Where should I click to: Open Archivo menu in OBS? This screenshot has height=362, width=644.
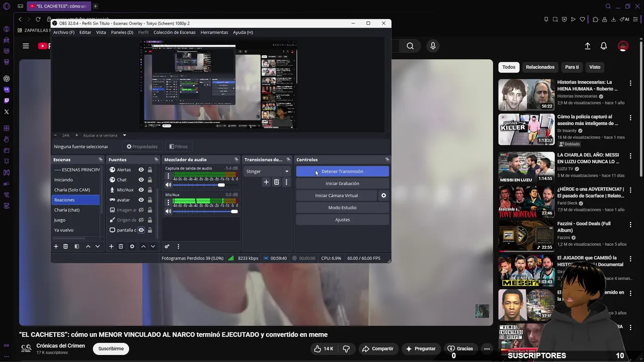pos(64,32)
